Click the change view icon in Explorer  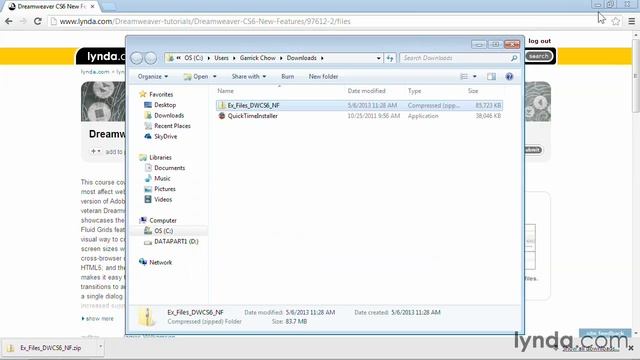[x=464, y=76]
